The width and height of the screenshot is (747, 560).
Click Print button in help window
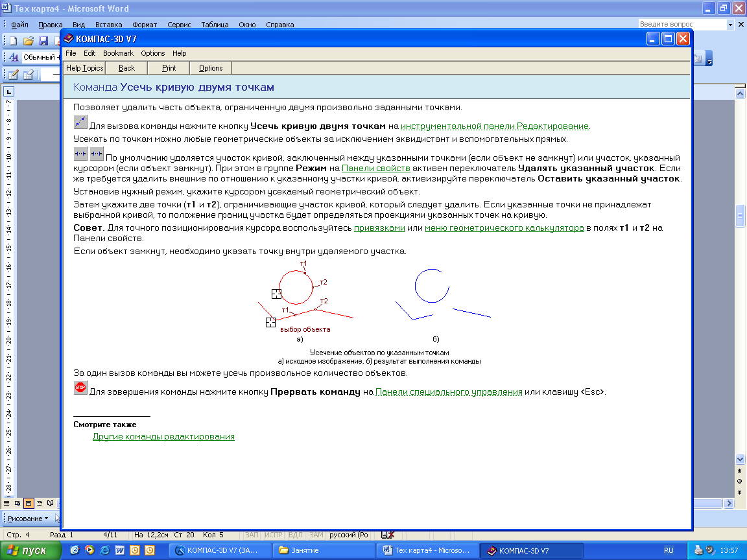coord(169,68)
